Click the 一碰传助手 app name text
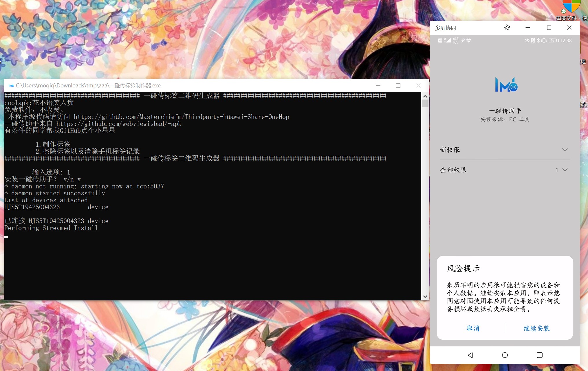Screen dimensions: 588x371 pyautogui.click(x=505, y=111)
